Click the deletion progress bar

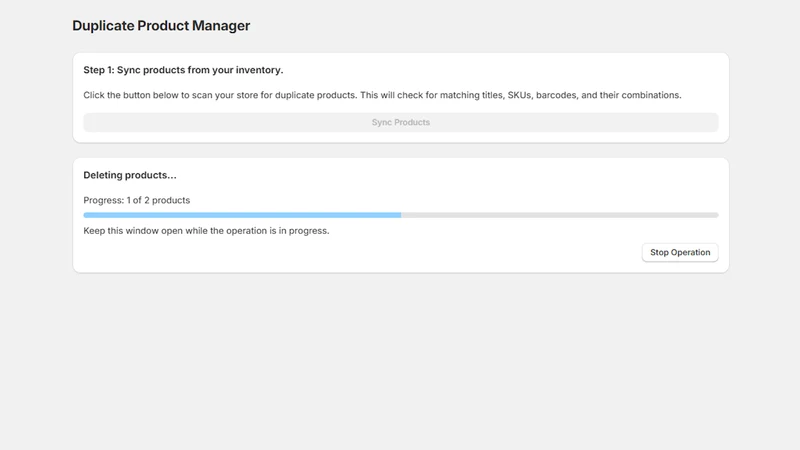point(401,215)
